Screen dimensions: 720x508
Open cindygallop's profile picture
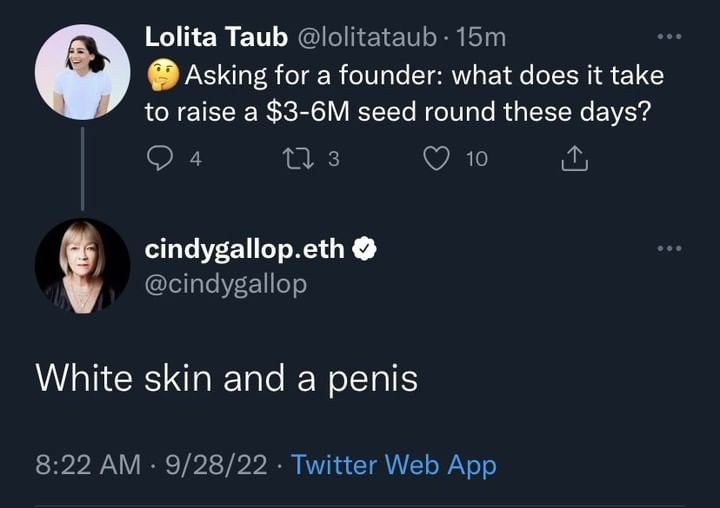point(82,266)
